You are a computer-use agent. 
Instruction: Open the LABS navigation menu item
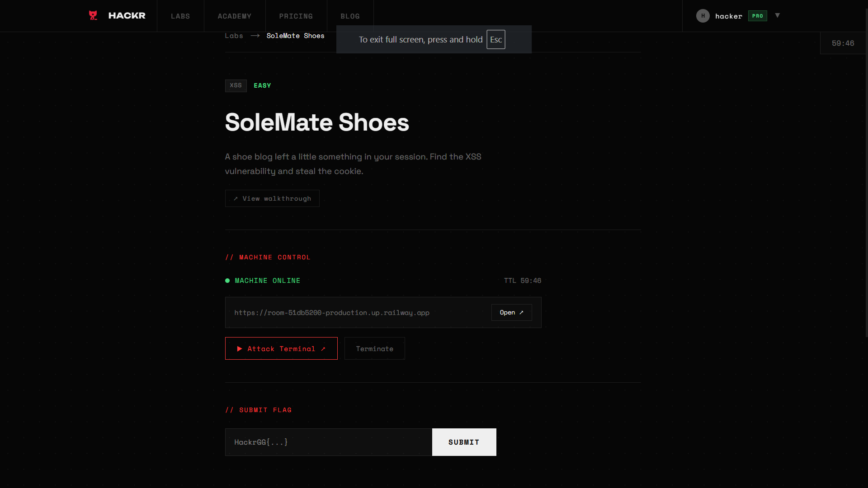[180, 16]
